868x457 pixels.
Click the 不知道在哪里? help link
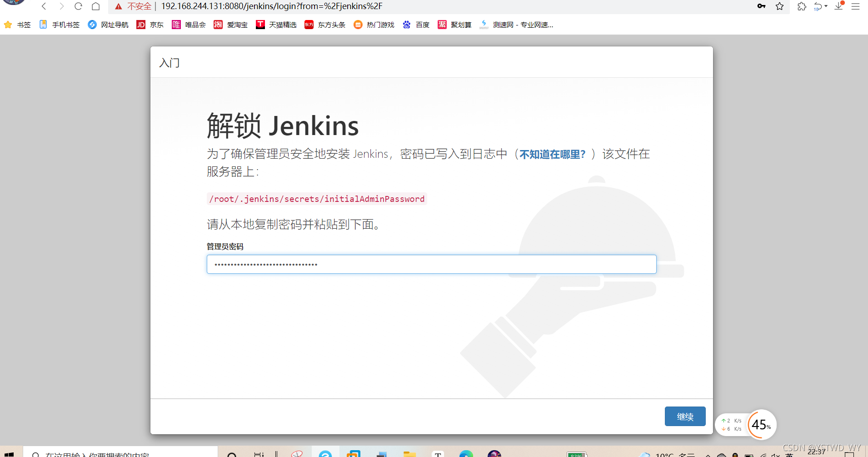click(552, 155)
